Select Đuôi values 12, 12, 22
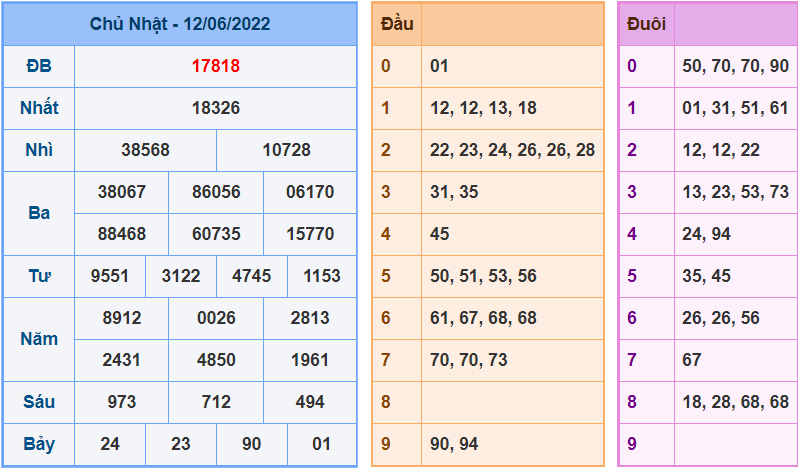Image resolution: width=798 pixels, height=469 pixels. pos(721,150)
